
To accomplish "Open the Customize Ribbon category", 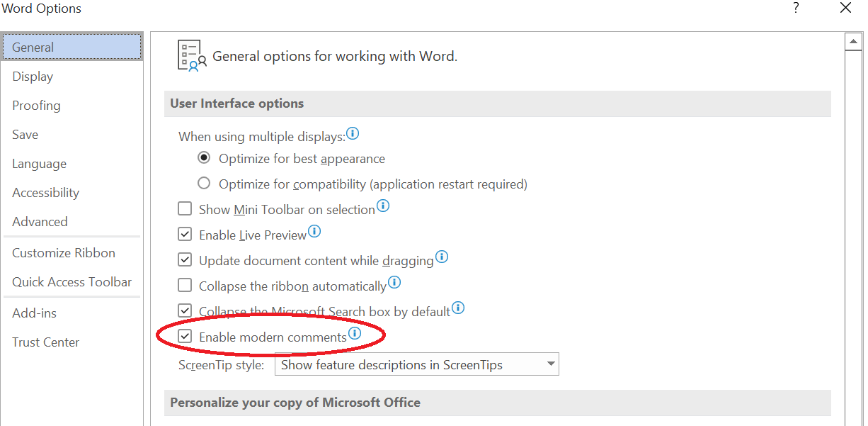I will point(72,253).
